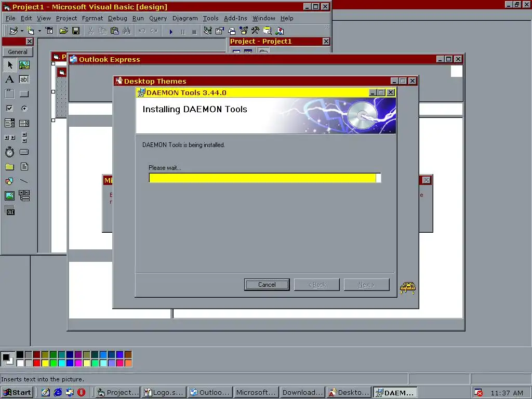Select the Timer control in toolbox
The image size is (532, 399).
coord(9,152)
